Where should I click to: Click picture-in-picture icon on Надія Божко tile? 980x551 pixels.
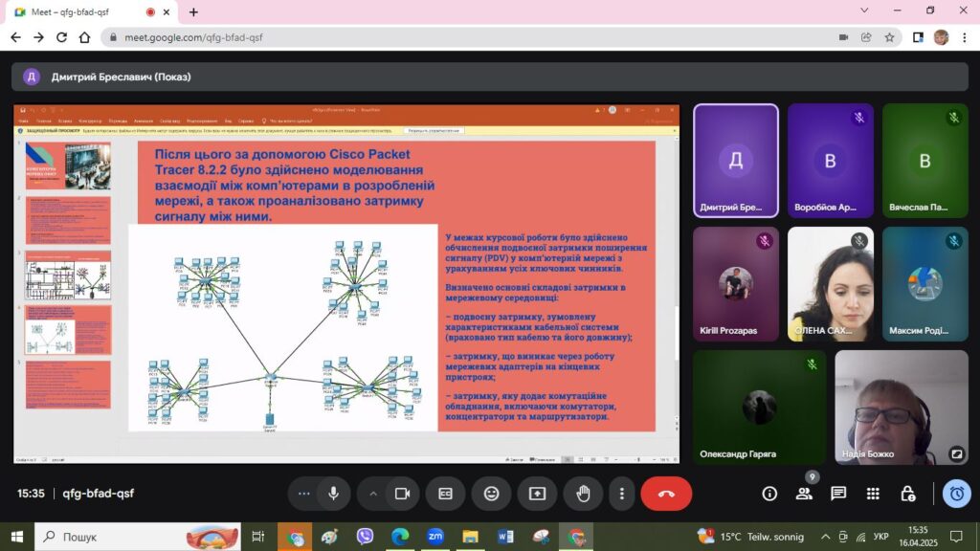click(956, 454)
